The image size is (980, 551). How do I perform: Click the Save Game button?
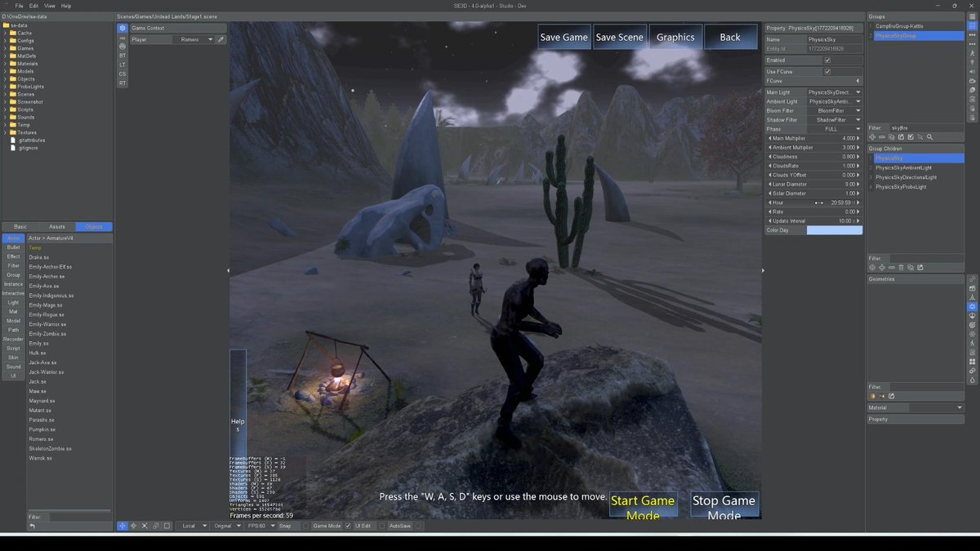[563, 37]
